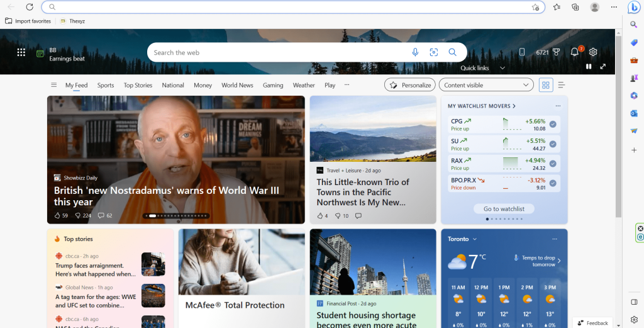Click the sidebar Search icon
This screenshot has height=328, width=644.
[634, 25]
